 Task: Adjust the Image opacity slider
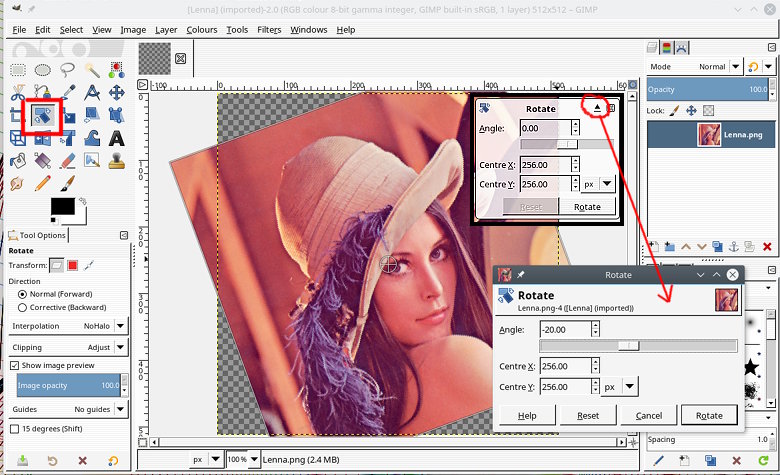[69, 385]
